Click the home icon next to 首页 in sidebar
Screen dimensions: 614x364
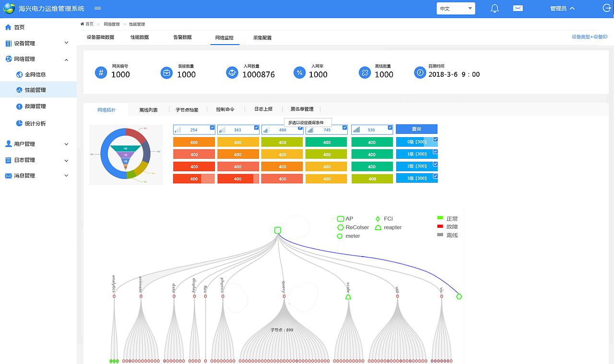(x=8, y=27)
